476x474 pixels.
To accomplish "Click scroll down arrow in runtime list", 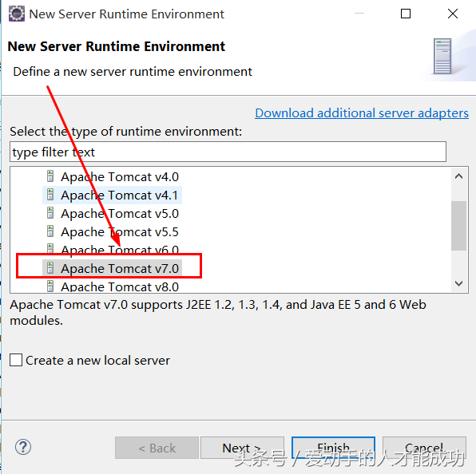I will coord(458,283).
